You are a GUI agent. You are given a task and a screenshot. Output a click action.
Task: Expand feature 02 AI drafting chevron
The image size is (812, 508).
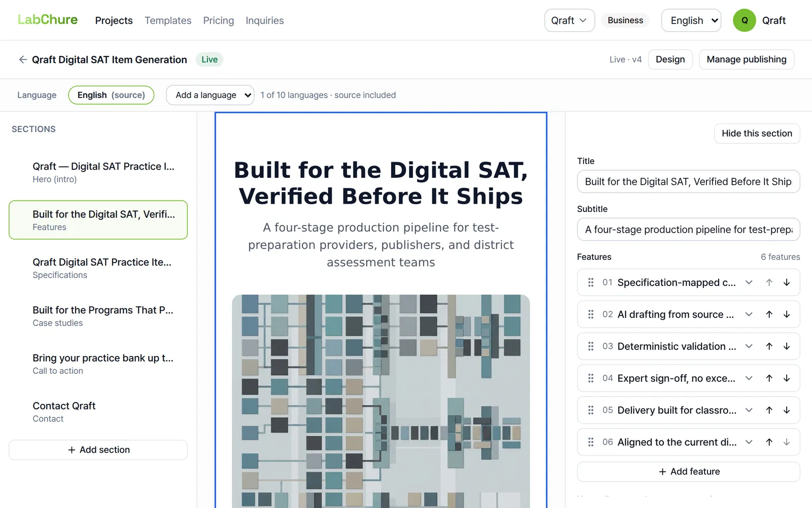tap(749, 314)
